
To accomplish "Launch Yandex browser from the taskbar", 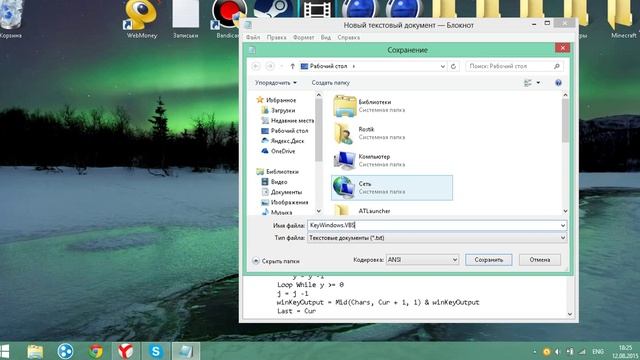I will tap(126, 351).
